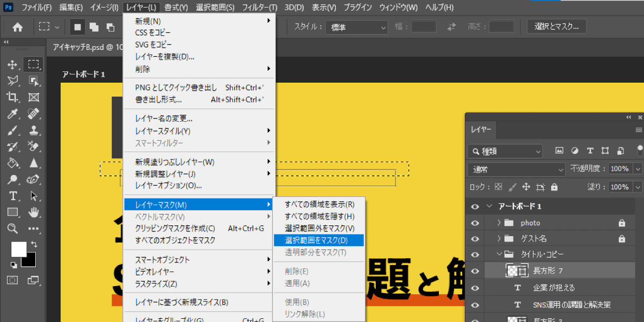Screen dimensions: 644x322
Task: Lock image pixels brush icon
Action: (513, 187)
